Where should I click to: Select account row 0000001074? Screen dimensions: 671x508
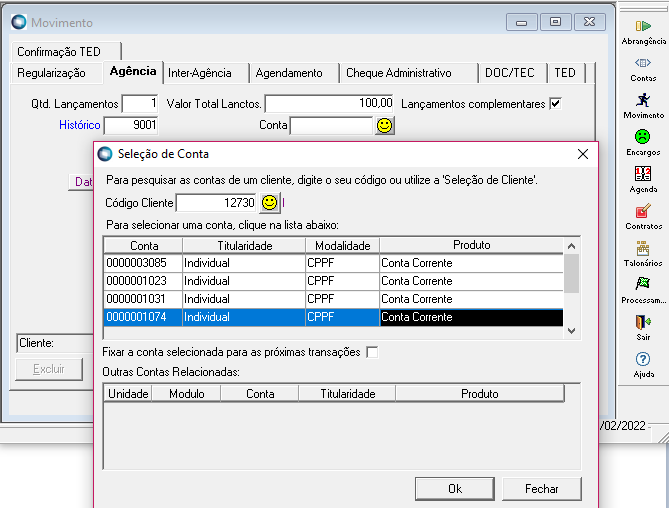(x=333, y=317)
